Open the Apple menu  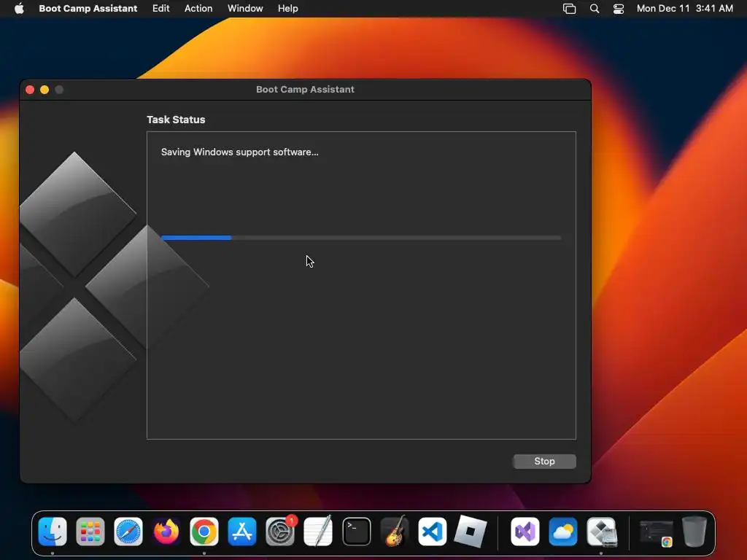point(19,9)
